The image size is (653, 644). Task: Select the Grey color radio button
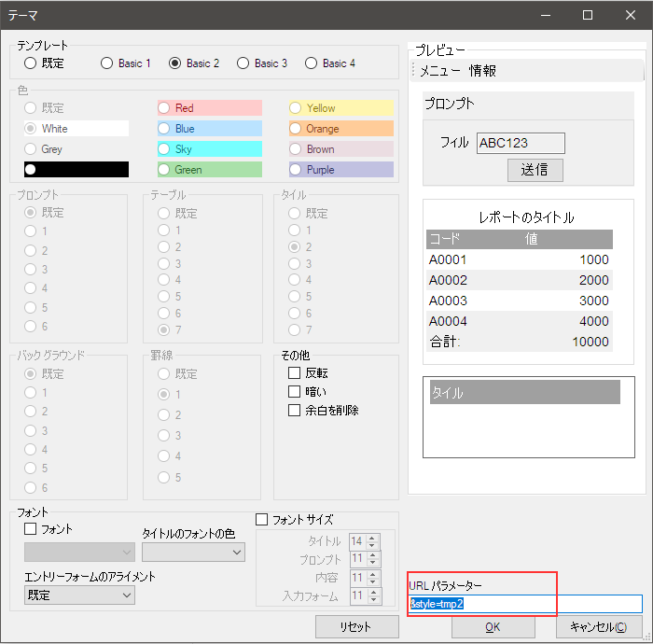click(x=31, y=148)
